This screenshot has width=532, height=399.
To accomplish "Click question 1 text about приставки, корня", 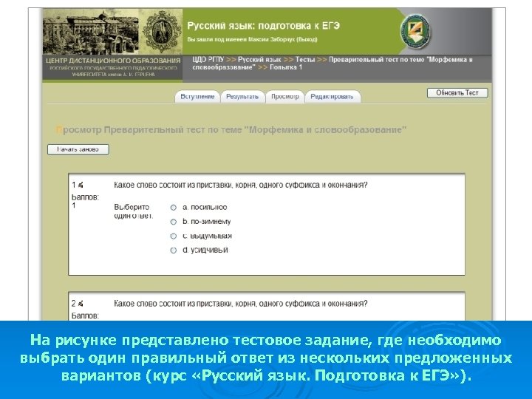I will click(x=241, y=185).
